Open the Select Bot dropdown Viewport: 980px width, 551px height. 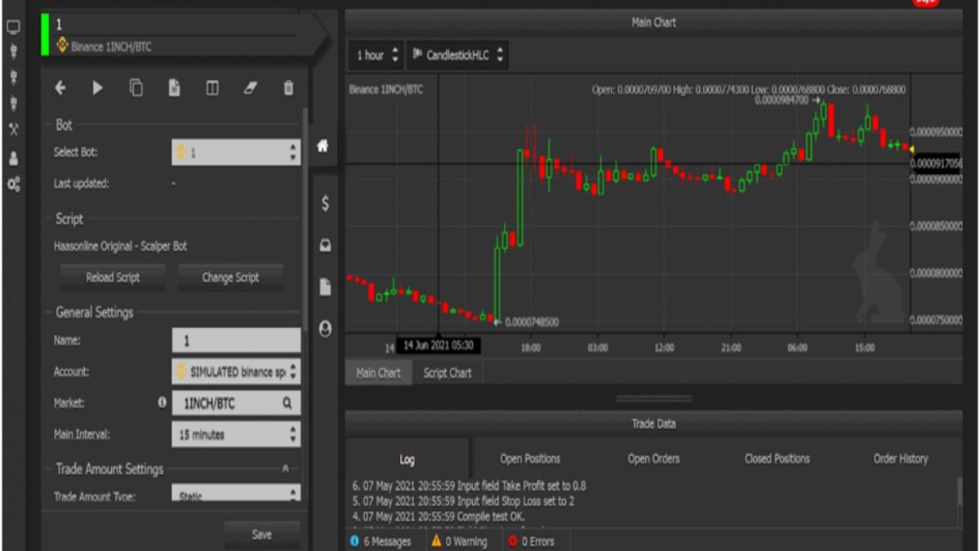coord(236,152)
